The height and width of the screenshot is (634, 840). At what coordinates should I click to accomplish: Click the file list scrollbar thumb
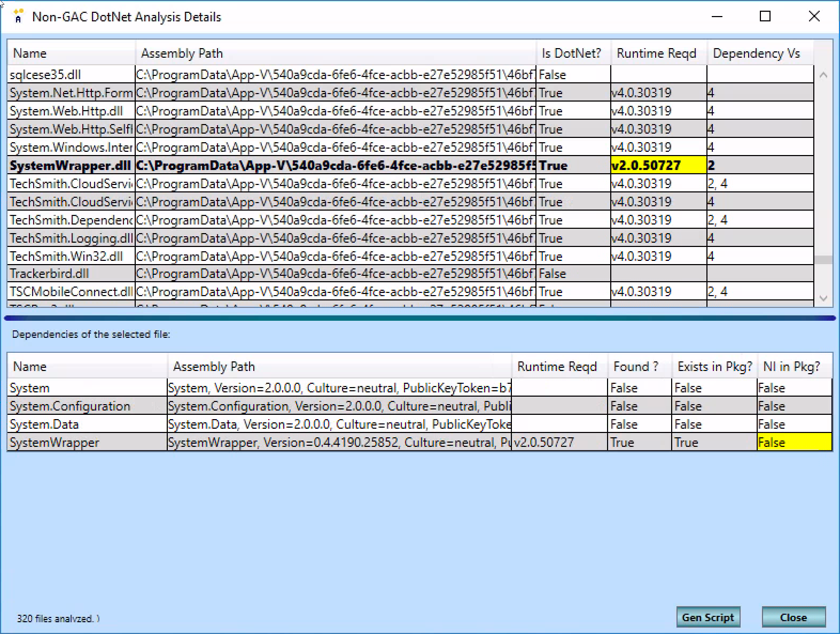point(823,260)
